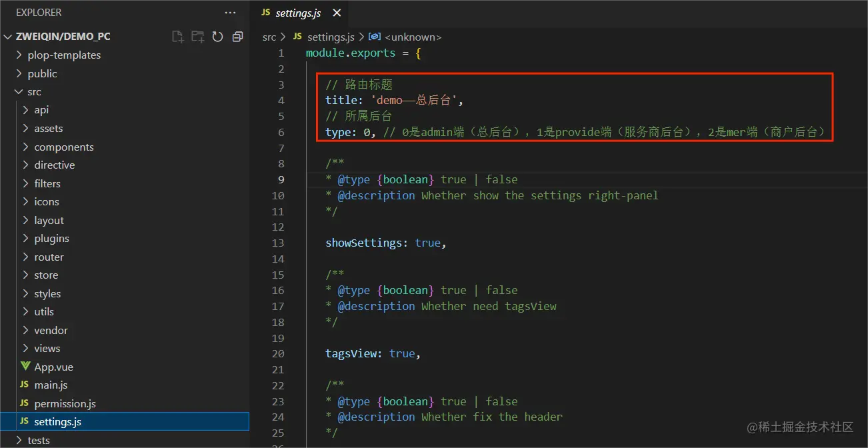Screen dimensions: 868x448
Task: Select the main.js file icon
Action: click(25, 385)
